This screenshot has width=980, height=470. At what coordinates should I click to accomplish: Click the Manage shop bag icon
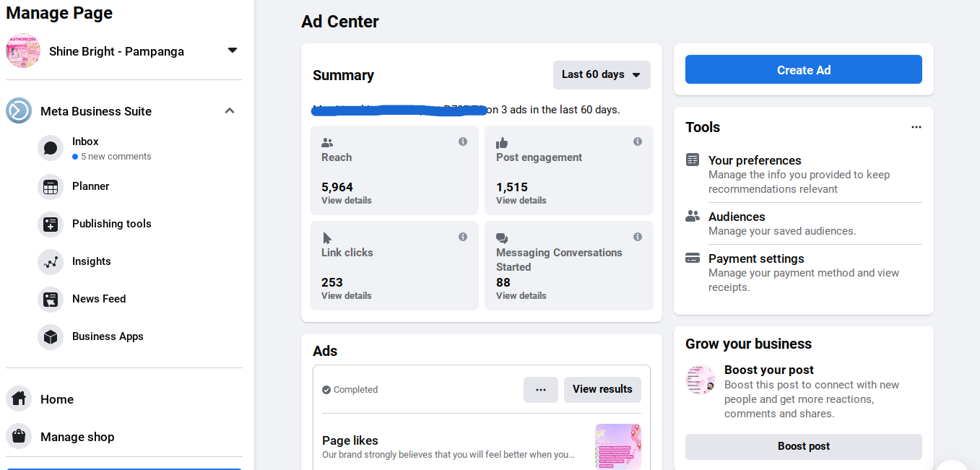click(19, 436)
